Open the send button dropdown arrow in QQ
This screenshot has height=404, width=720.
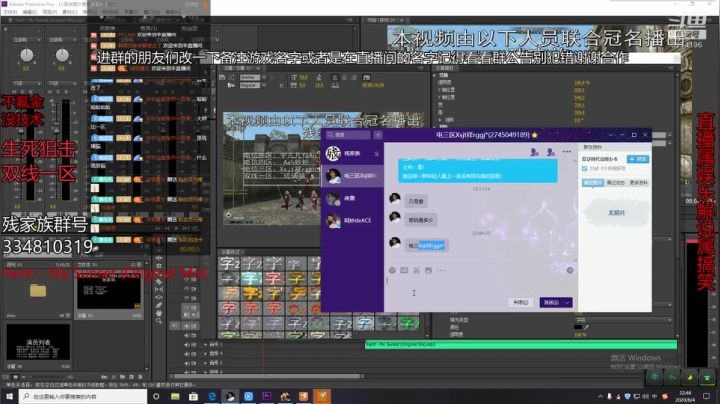(x=568, y=303)
